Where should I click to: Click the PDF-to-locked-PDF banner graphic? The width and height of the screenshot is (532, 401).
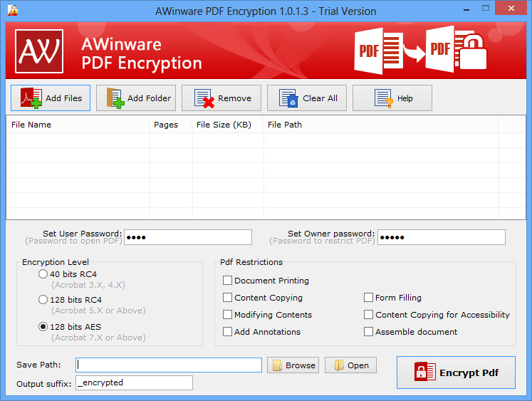tap(420, 50)
